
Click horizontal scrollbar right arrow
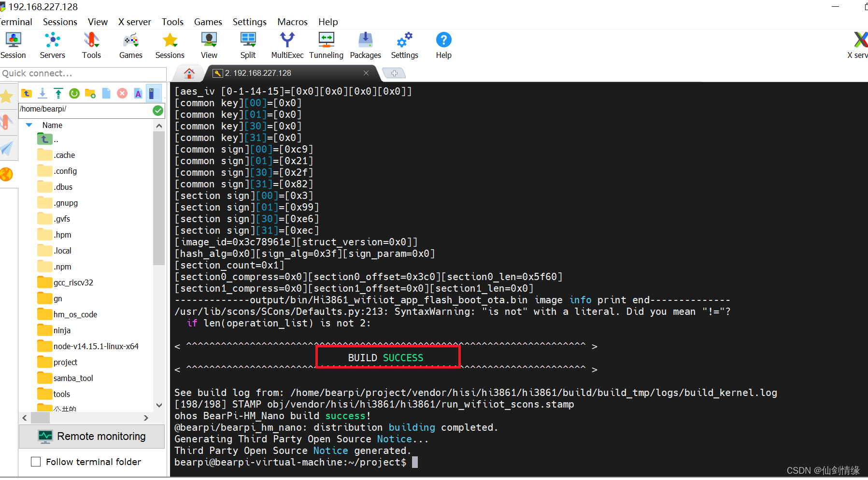tap(146, 418)
